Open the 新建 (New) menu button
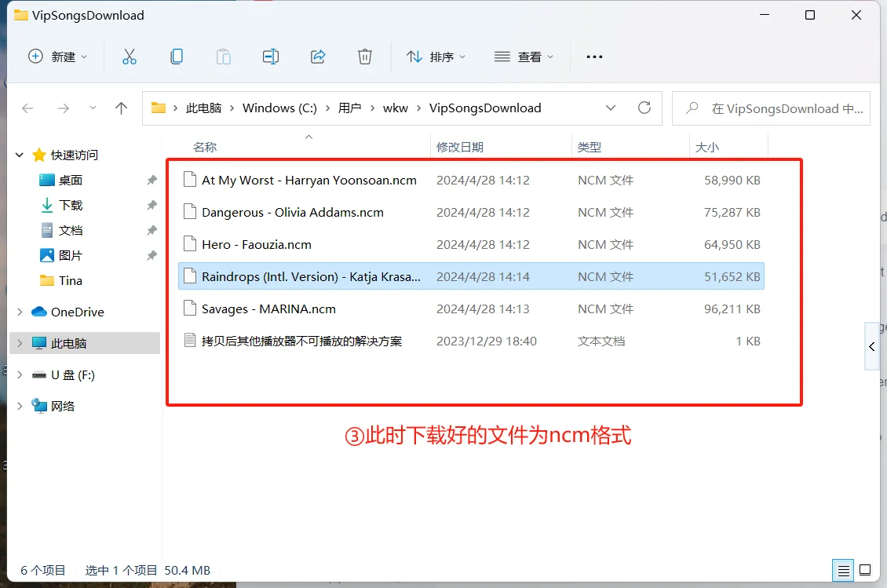This screenshot has width=887, height=588. point(58,57)
